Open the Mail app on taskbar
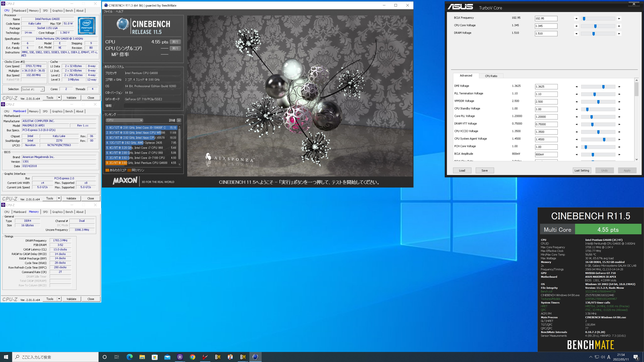Image resolution: width=644 pixels, height=362 pixels. pyautogui.click(x=167, y=357)
